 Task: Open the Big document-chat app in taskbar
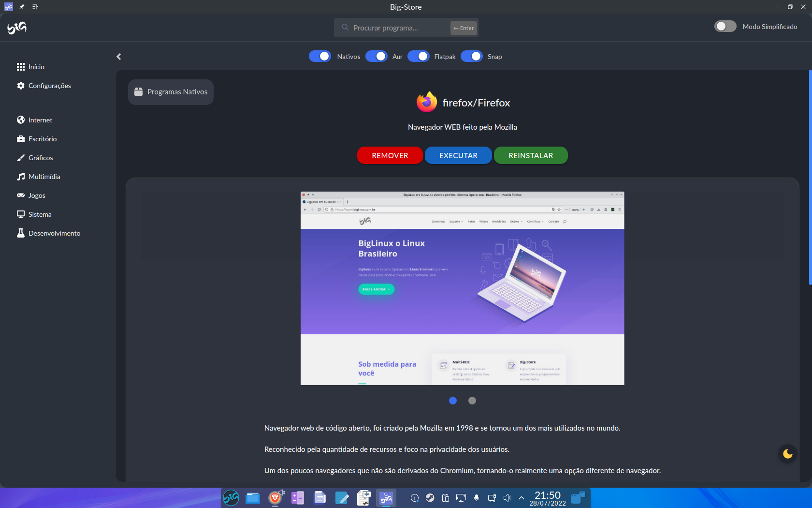[x=363, y=498]
